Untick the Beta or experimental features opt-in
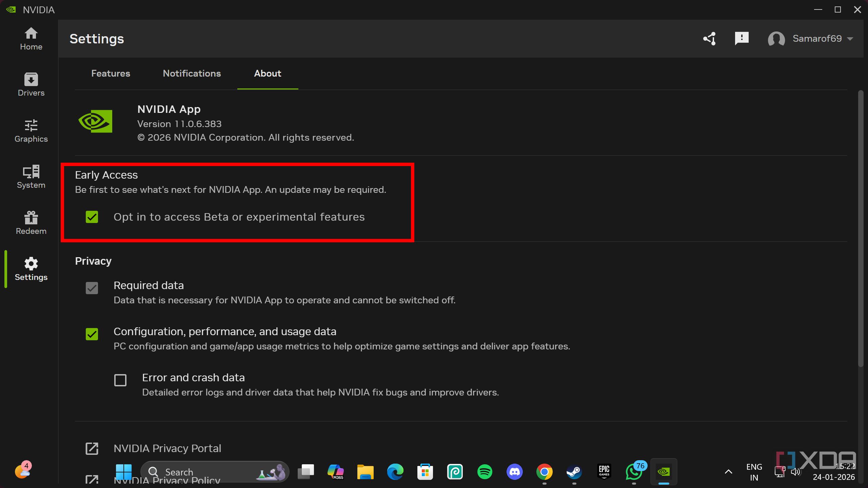868x488 pixels. 92,217
